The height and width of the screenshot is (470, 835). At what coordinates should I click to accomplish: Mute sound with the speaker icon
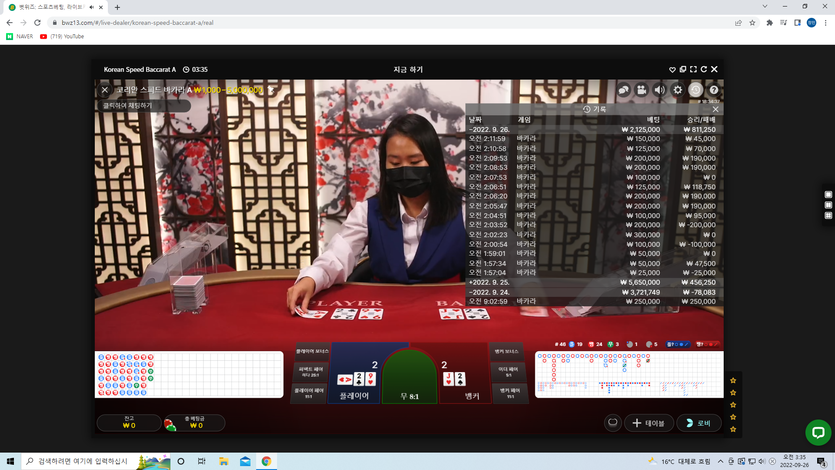tap(659, 90)
